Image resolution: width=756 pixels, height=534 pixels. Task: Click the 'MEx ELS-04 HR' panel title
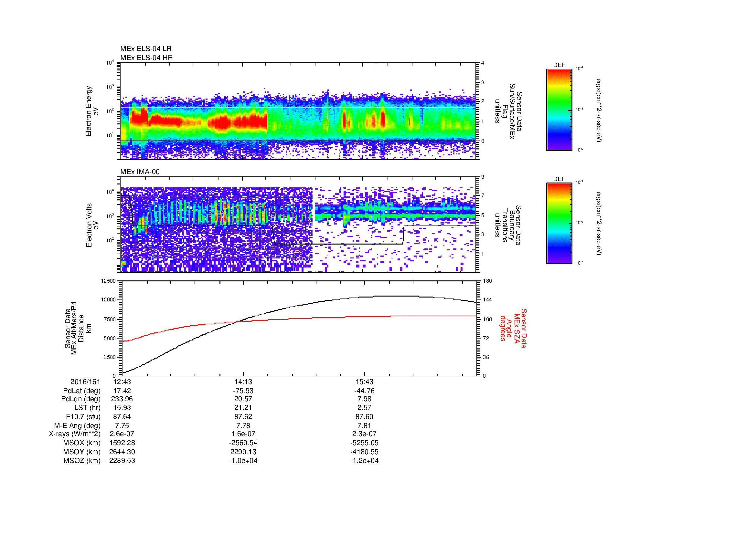pos(146,58)
